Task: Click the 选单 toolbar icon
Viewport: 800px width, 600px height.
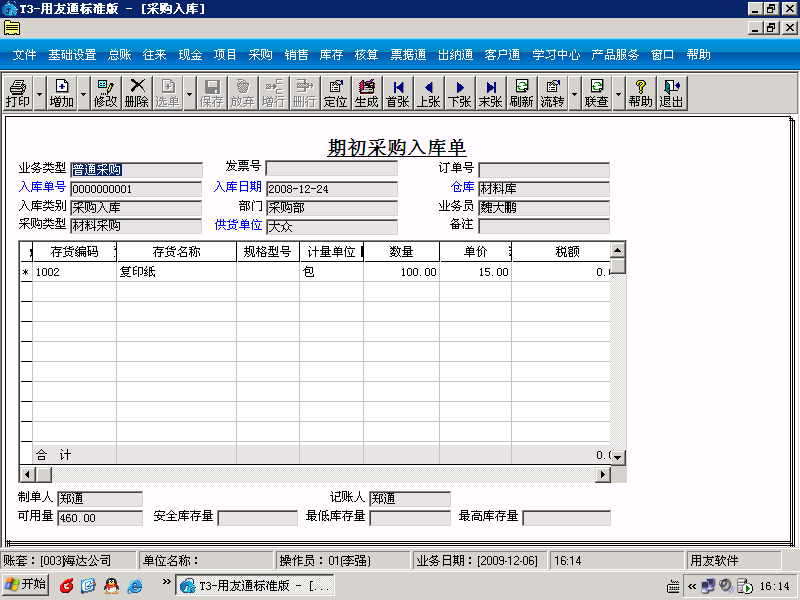Action: coord(168,93)
